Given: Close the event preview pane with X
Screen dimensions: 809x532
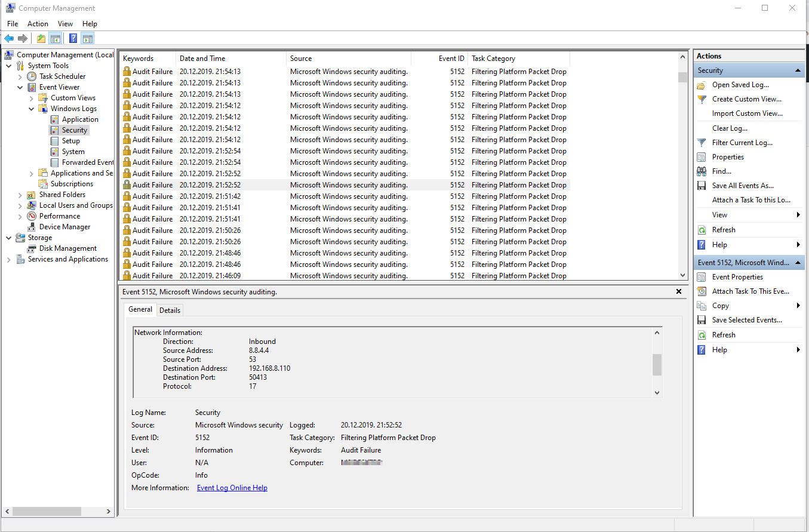Looking at the screenshot, I should pos(679,291).
